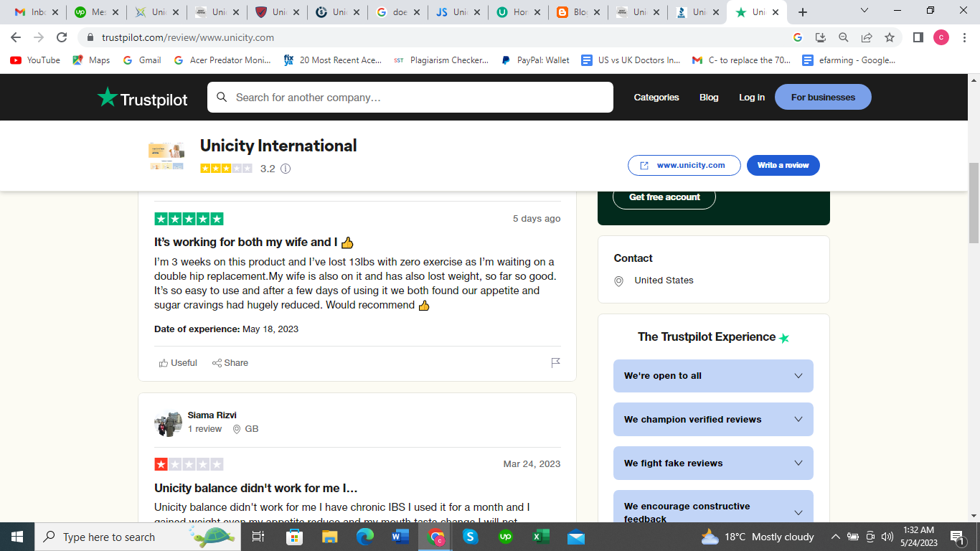Expand the We champion verified reviews section
The width and height of the screenshot is (980, 551).
[713, 420]
